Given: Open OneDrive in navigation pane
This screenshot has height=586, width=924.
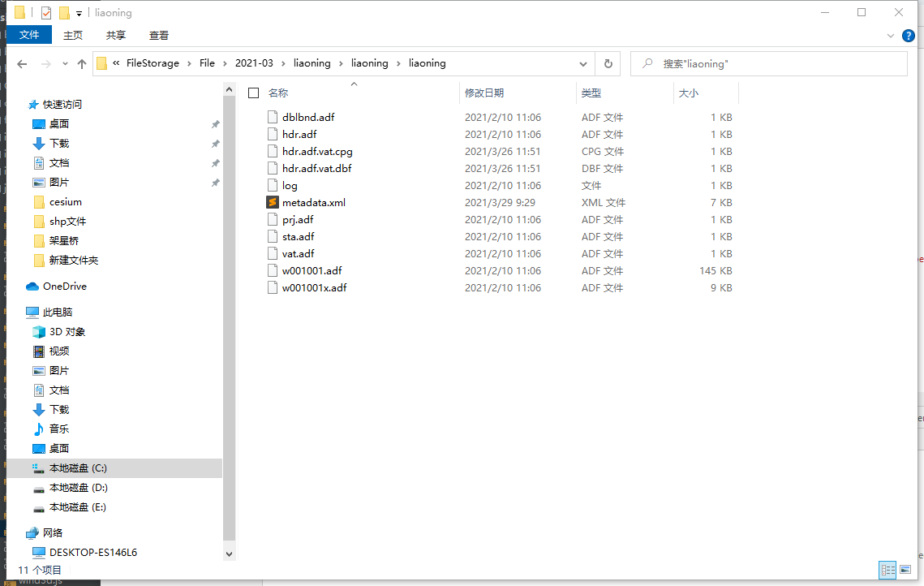Looking at the screenshot, I should pos(64,286).
